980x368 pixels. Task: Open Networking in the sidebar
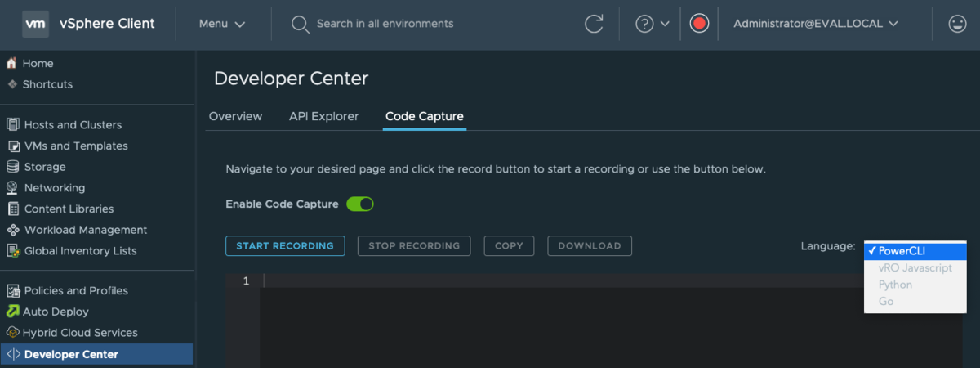pos(55,188)
